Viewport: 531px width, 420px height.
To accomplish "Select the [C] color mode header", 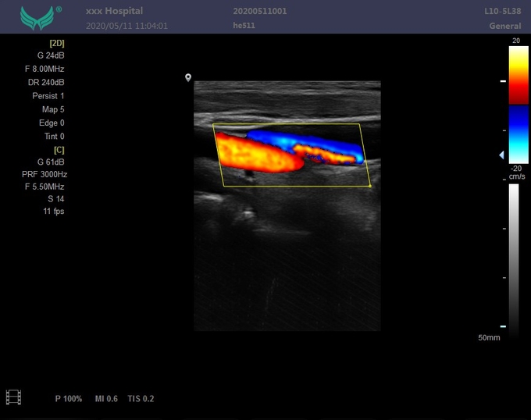I will 59,149.
